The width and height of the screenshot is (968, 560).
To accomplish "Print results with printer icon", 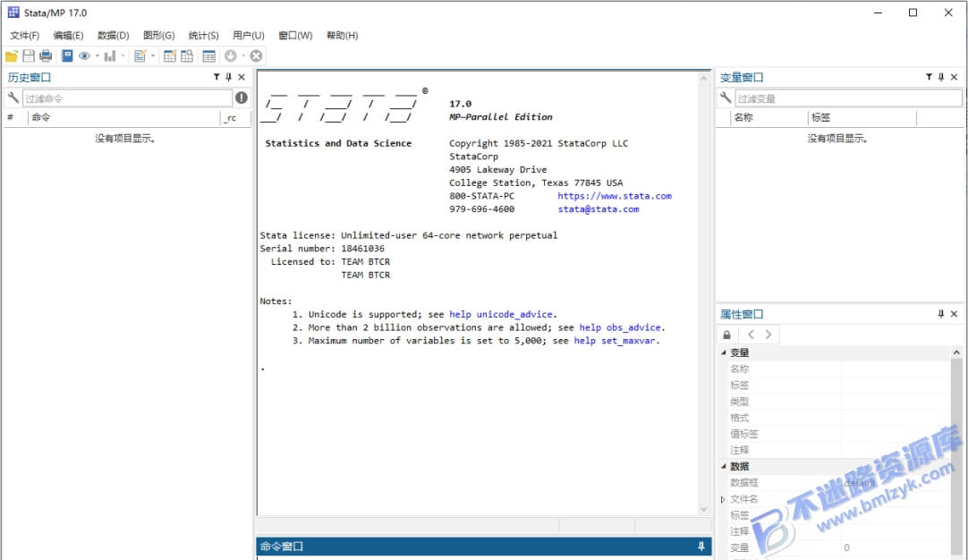I will coord(46,56).
